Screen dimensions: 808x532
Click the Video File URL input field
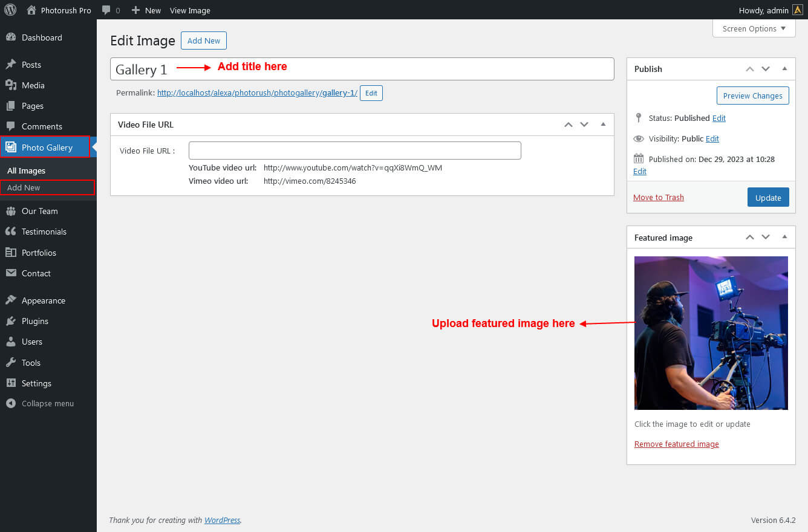[x=355, y=151]
